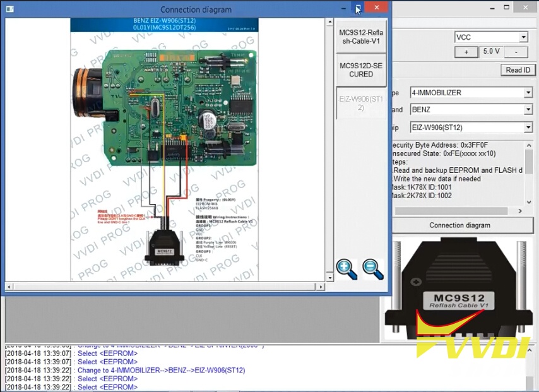Click the MC9S12 Reflash Cable V1 adapter image

[459, 289]
